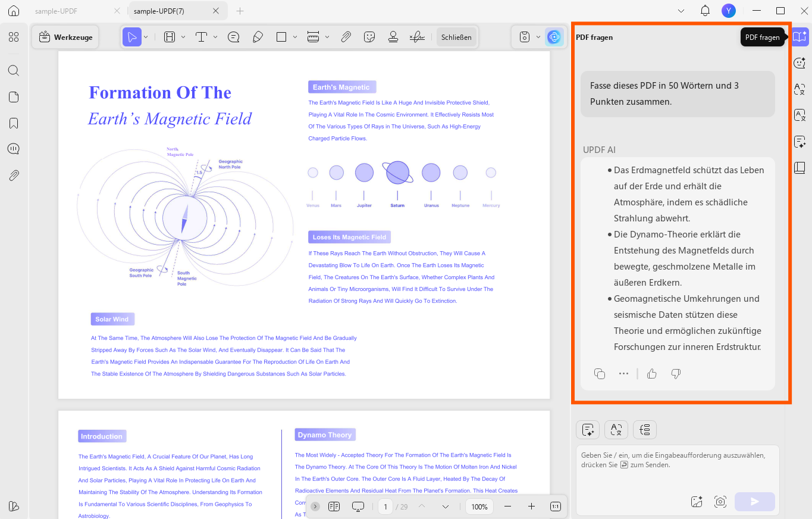The image size is (812, 519).
Task: Select the attachment paperclip tool
Action: [346, 37]
